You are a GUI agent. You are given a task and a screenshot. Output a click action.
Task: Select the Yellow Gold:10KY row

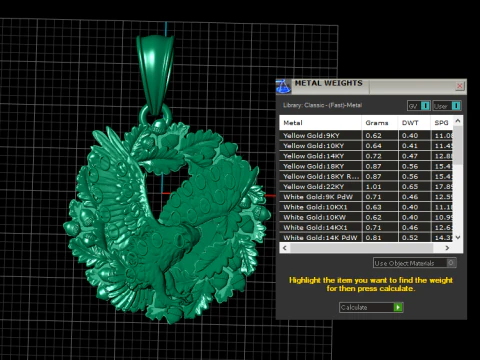tap(366, 146)
